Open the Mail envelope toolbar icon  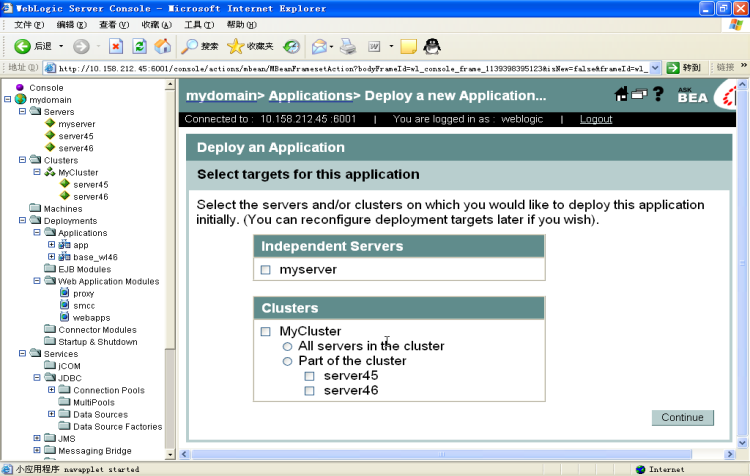320,46
